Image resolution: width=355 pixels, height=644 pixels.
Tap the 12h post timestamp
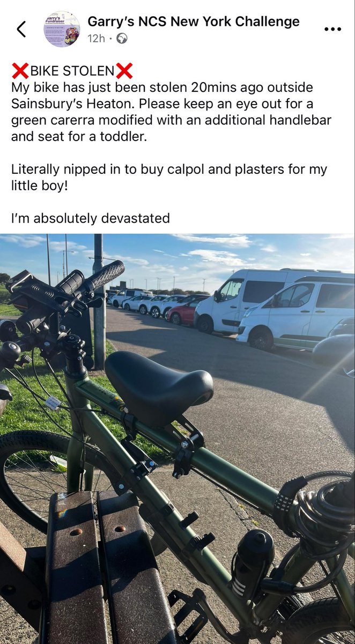pos(96,39)
